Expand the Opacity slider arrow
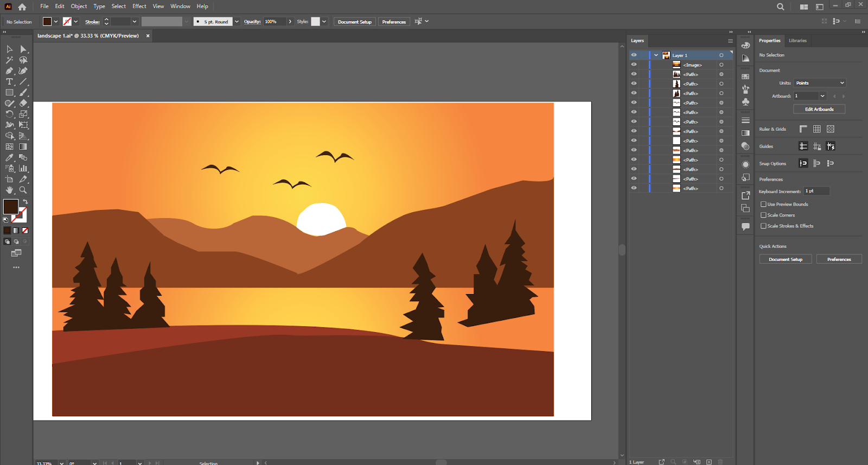868x465 pixels. click(x=290, y=22)
